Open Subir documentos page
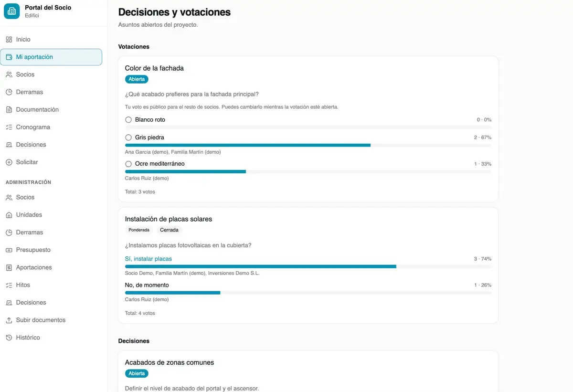This screenshot has height=392, width=573. pyautogui.click(x=51, y=320)
